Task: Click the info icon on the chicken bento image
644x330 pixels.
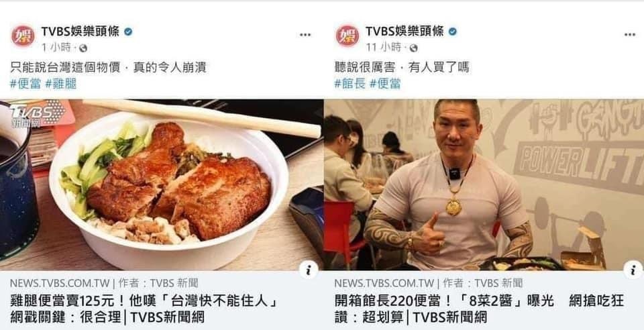Action: [x=309, y=269]
